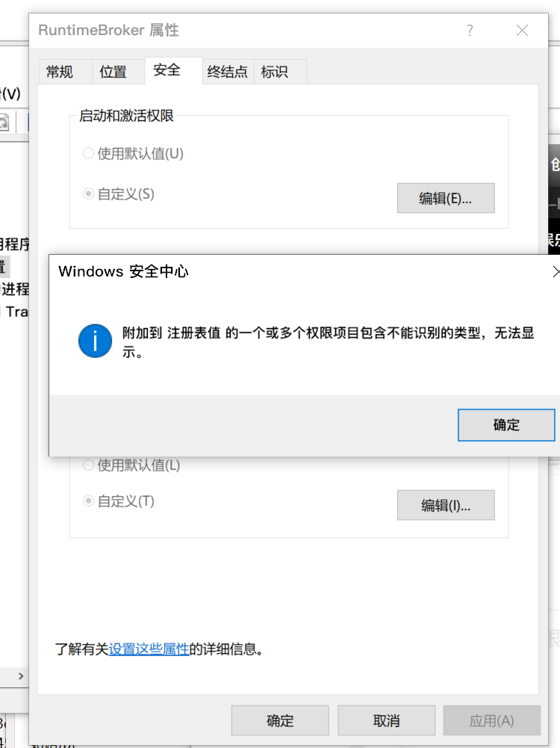Close the Windows 安全中心 dialog
The image size is (560, 748).
[556, 272]
